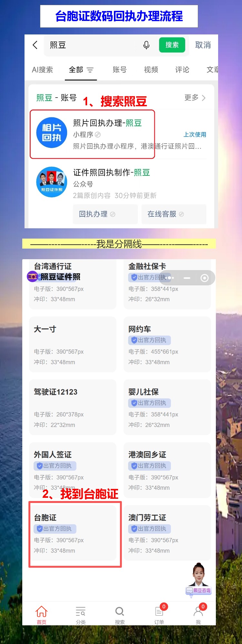The image size is (242, 644).
Task: Click the 照豆 - 账号 section header
Action: 56,98
